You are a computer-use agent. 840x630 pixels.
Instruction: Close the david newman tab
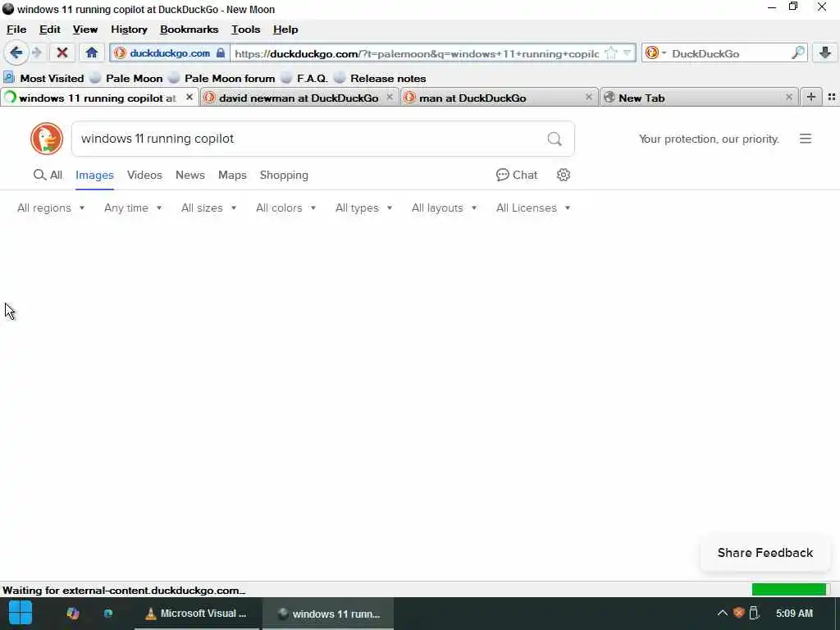click(x=390, y=97)
